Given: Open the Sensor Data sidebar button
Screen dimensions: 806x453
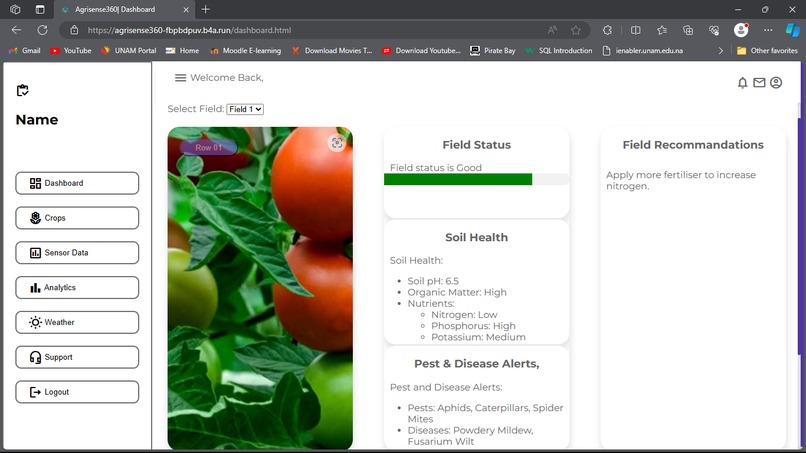Looking at the screenshot, I should pyautogui.click(x=77, y=252).
